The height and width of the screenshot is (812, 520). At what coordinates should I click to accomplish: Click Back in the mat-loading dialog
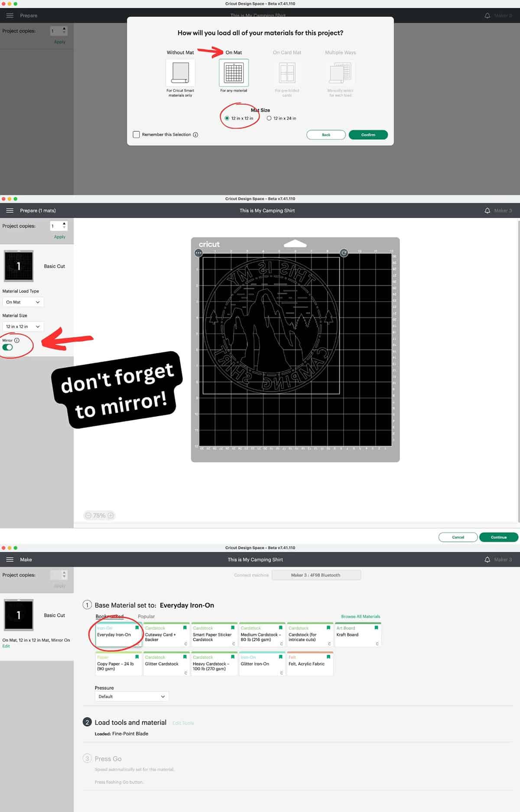pyautogui.click(x=326, y=135)
